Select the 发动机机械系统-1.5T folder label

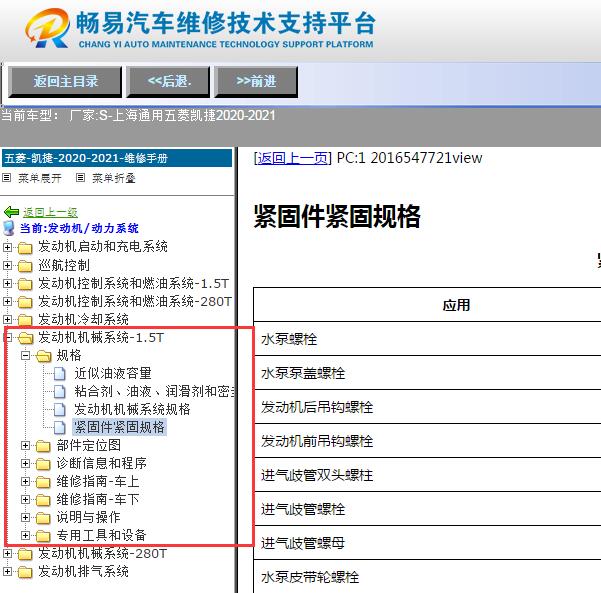click(x=101, y=338)
